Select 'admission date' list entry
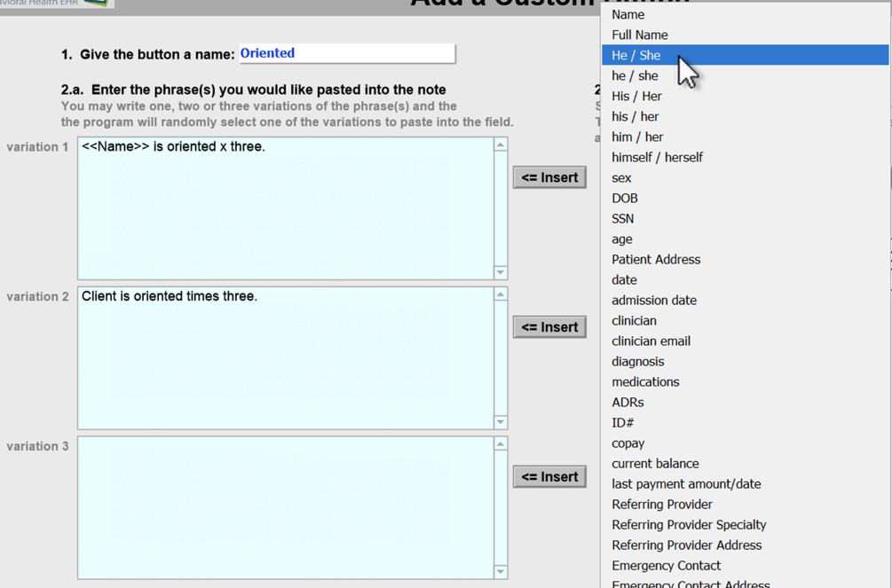The width and height of the screenshot is (892, 588). point(654,300)
